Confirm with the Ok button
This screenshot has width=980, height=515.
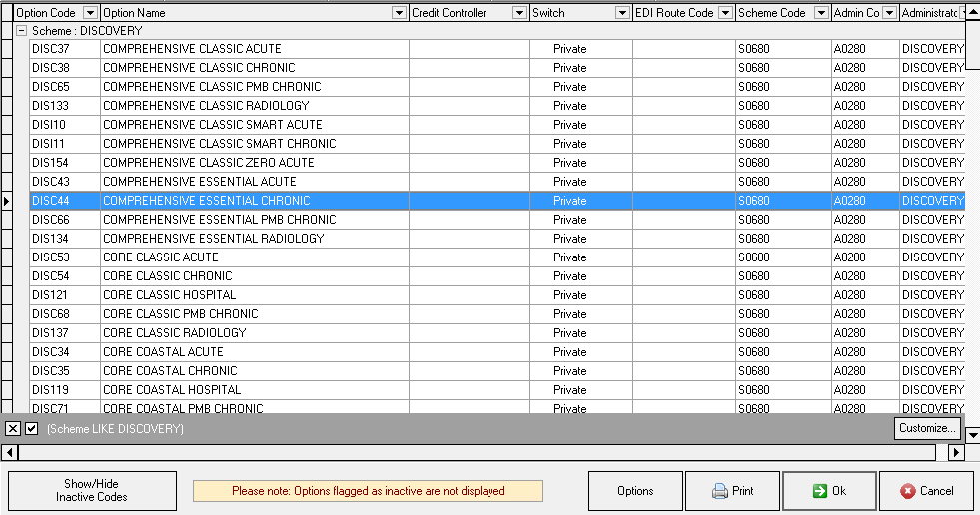(829, 491)
